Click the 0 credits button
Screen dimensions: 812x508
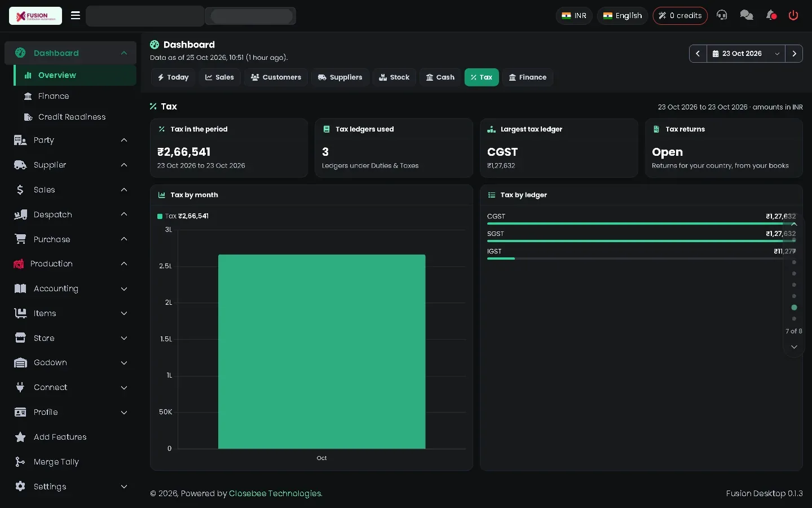680,16
